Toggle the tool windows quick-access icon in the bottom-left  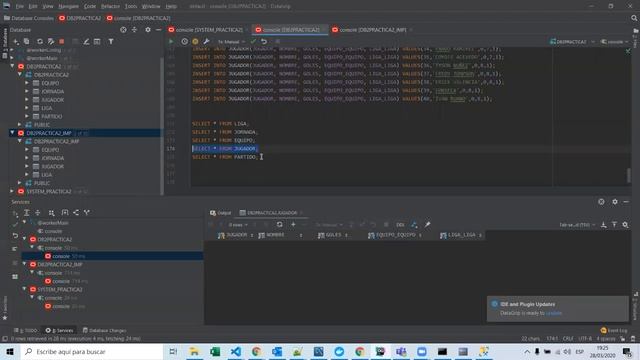click(5, 339)
